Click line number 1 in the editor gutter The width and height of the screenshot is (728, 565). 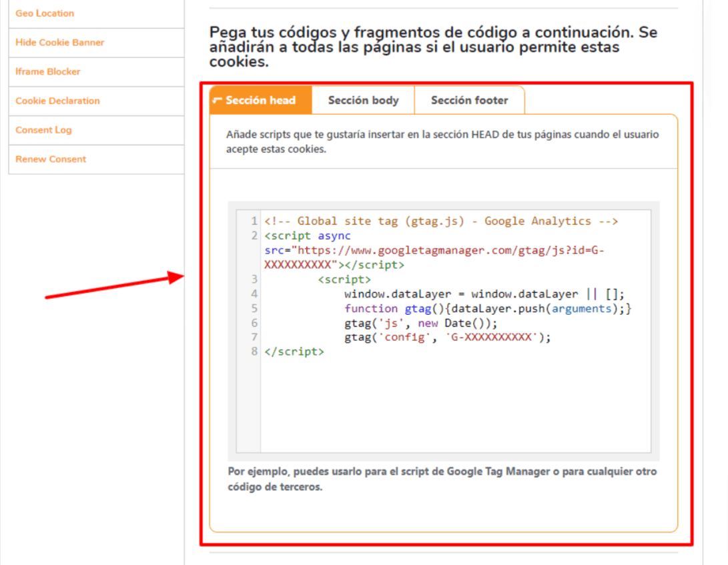click(254, 221)
